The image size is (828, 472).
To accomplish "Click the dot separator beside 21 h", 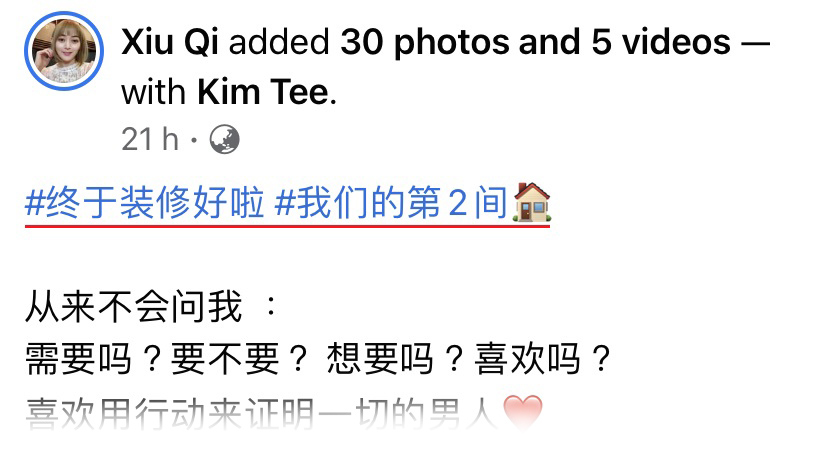I will coord(194,140).
